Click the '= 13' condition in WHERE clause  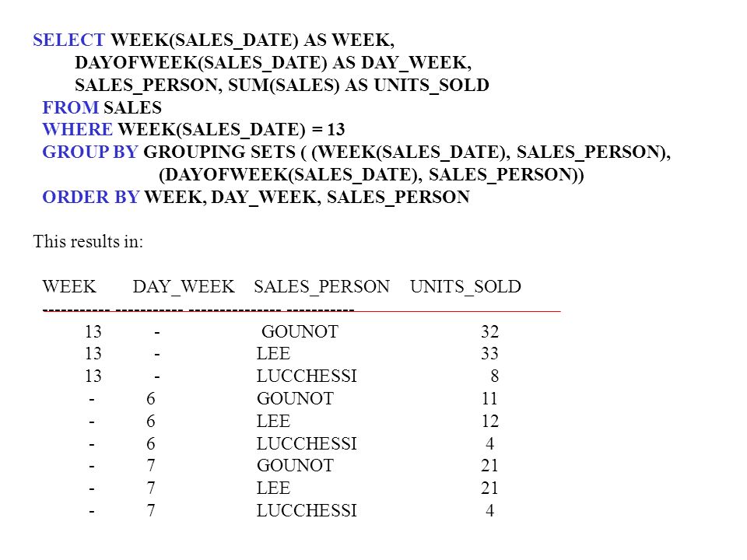click(x=328, y=130)
